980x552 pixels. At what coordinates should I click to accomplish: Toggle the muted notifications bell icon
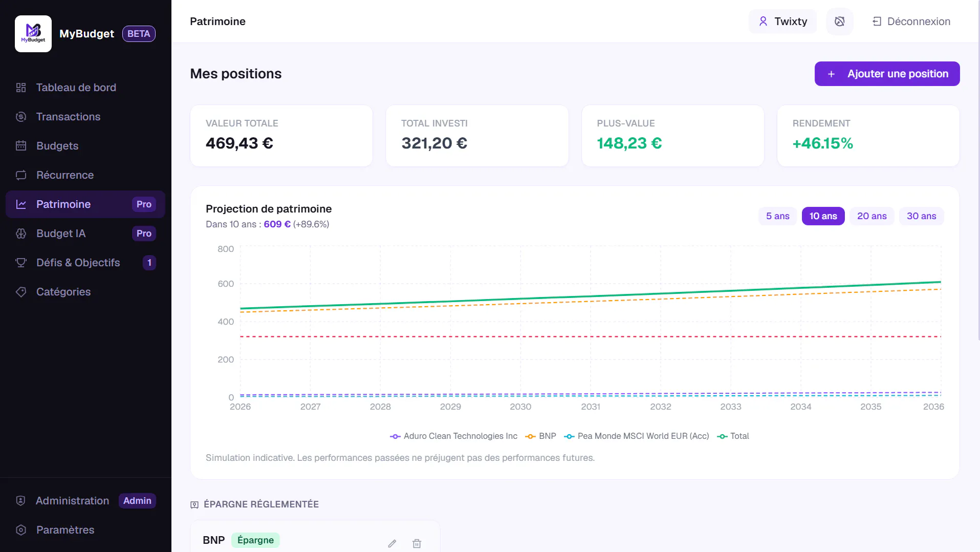click(x=840, y=22)
